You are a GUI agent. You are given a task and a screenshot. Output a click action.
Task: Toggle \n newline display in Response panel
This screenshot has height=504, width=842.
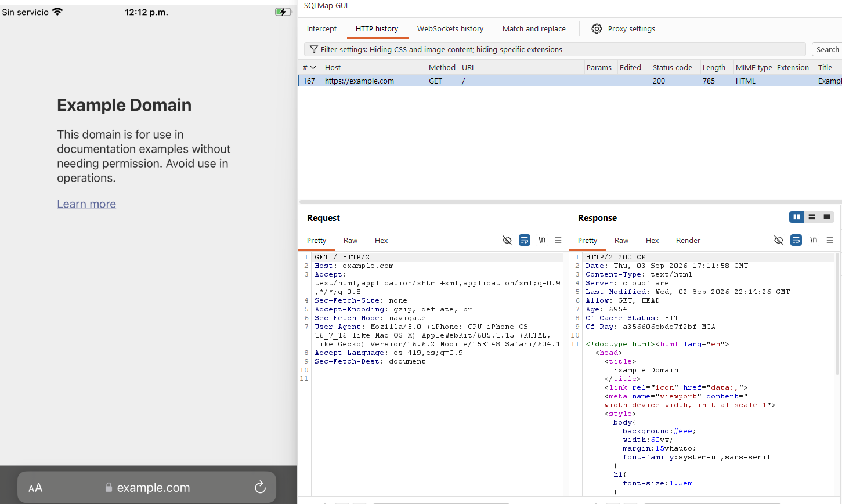pyautogui.click(x=814, y=240)
